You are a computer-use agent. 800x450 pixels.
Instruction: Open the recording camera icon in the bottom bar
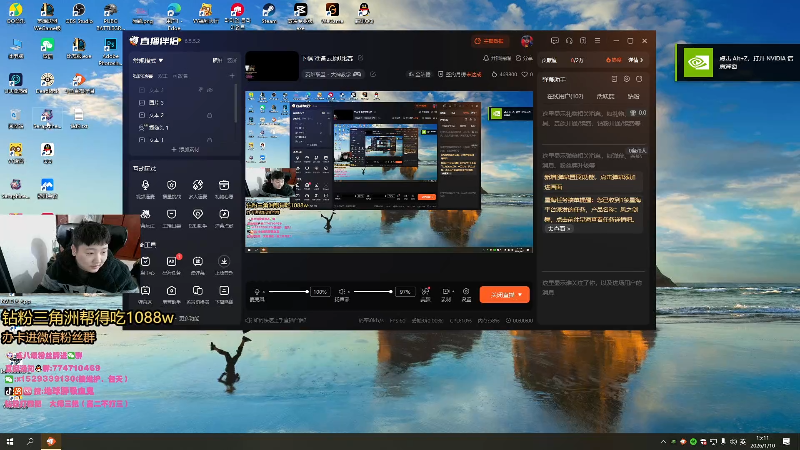445,292
